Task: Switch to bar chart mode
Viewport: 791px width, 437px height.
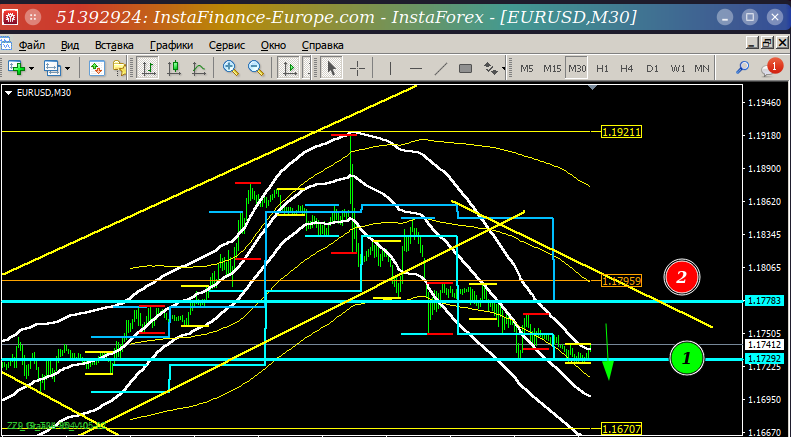Action: (147, 68)
